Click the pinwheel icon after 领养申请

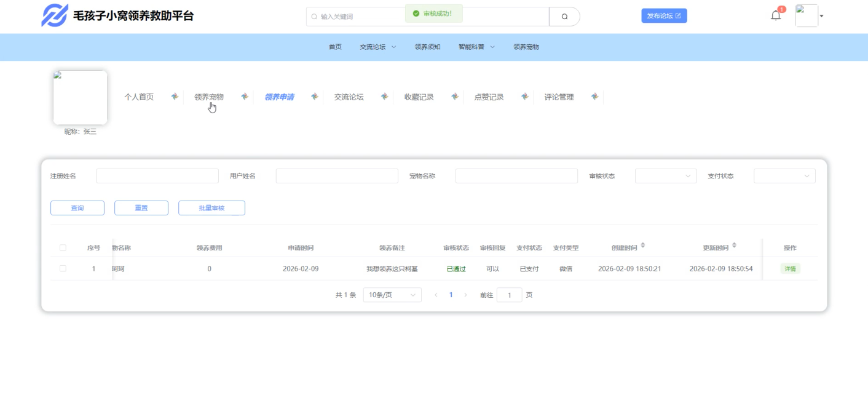(315, 97)
